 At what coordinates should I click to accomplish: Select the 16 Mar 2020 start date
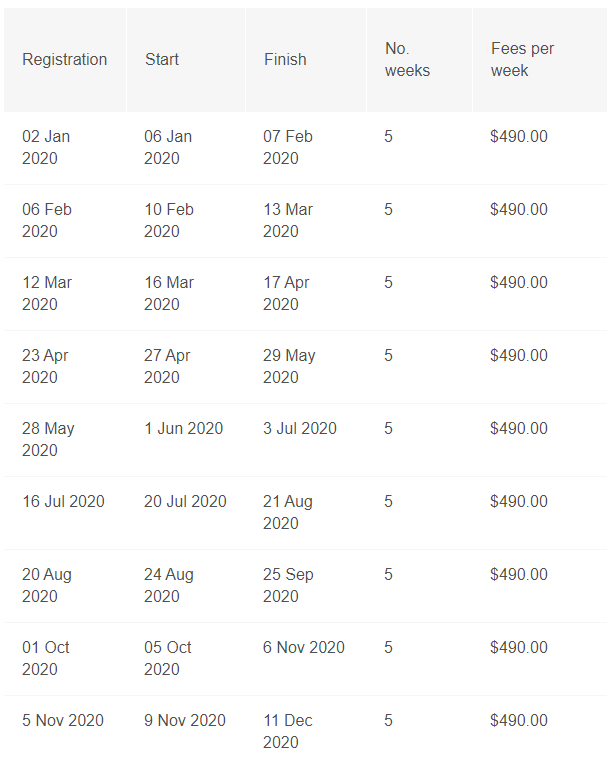click(x=169, y=293)
